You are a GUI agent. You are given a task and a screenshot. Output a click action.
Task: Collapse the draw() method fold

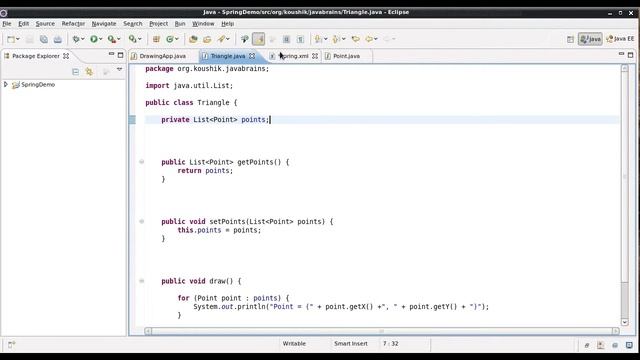click(x=142, y=281)
